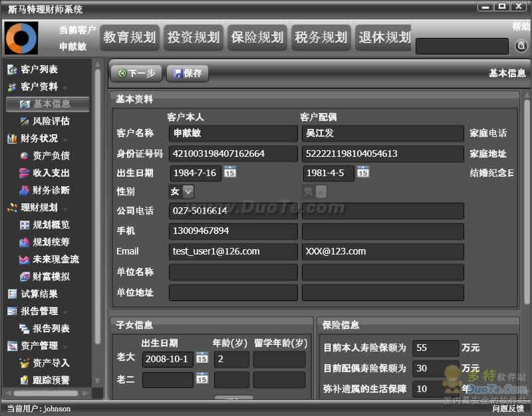Click calendar icon for 老大 birth date
532x416 pixels.
(x=202, y=358)
